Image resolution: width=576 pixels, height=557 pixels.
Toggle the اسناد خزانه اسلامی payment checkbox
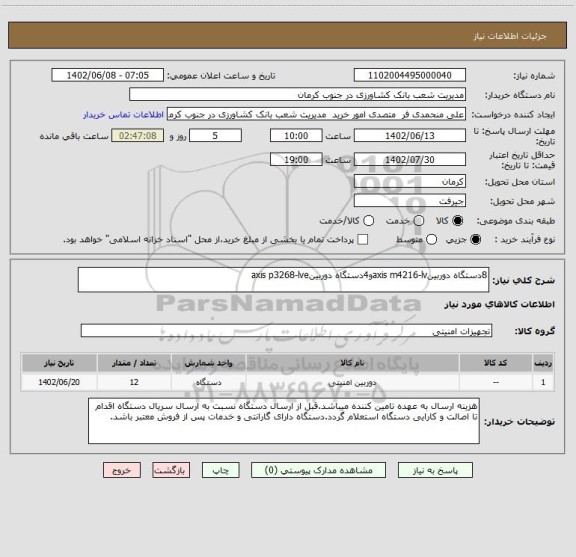click(363, 240)
